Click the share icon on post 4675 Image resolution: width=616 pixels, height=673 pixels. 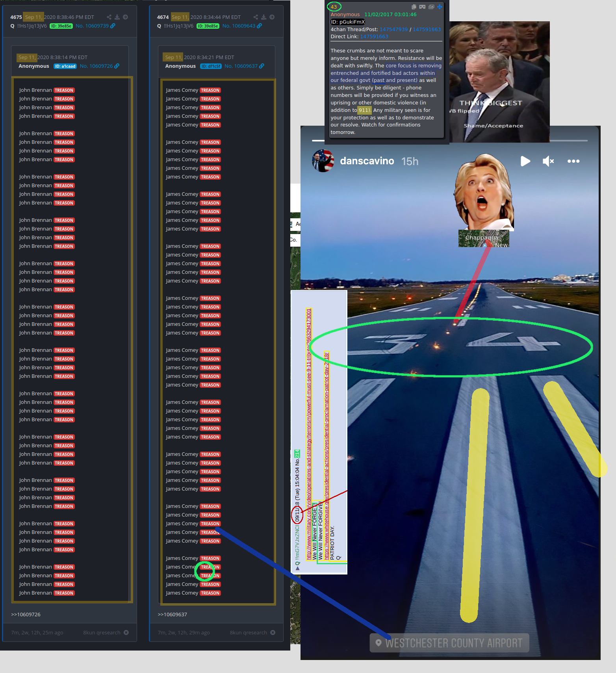[x=109, y=17]
